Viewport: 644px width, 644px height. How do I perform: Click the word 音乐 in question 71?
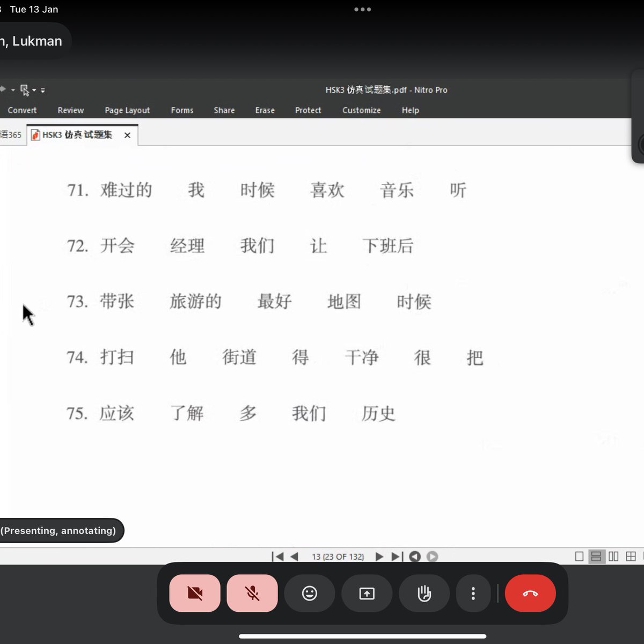[397, 190]
